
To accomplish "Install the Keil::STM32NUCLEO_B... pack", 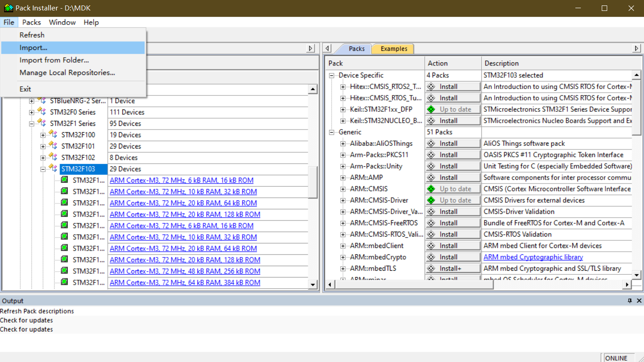I will pyautogui.click(x=453, y=121).
